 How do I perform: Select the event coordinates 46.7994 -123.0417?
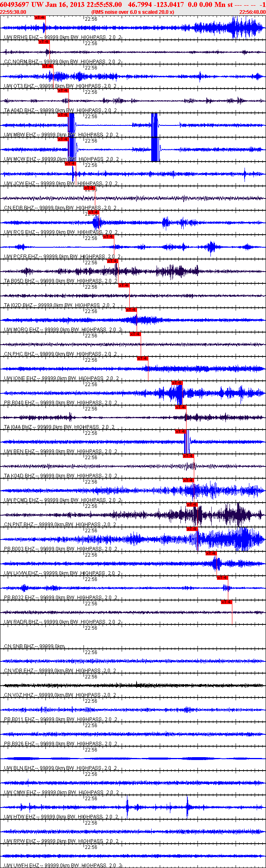156,4
